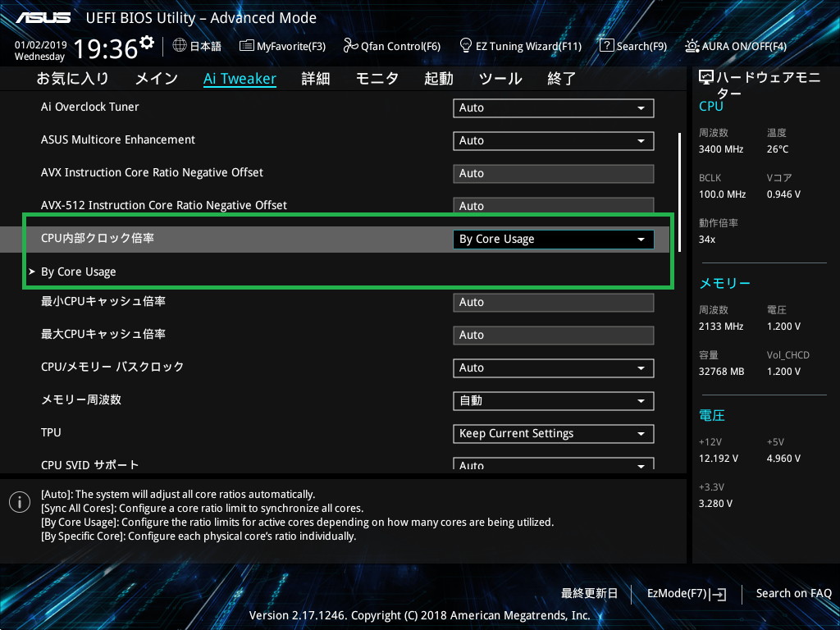Viewport: 840px width, 630px height.
Task: Click the 2133 MHz memory frequency value
Action: 720,326
